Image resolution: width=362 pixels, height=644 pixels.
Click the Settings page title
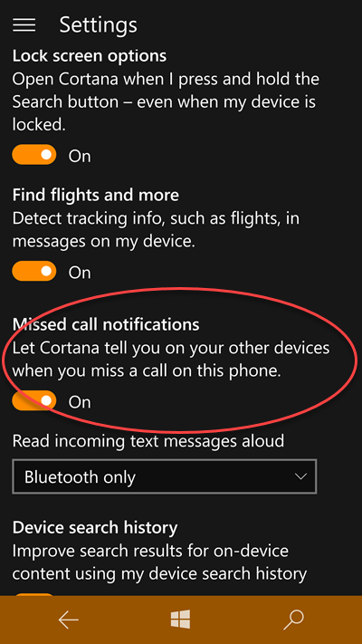pyautogui.click(x=98, y=25)
